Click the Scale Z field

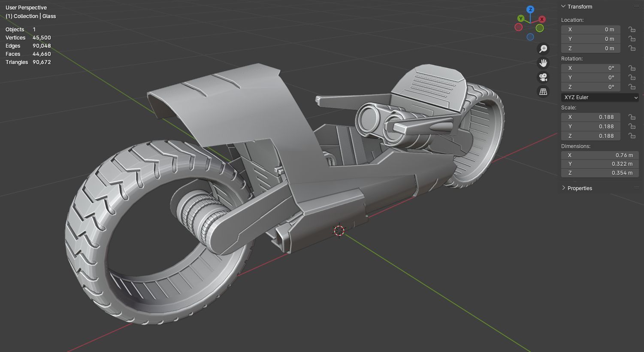click(591, 136)
